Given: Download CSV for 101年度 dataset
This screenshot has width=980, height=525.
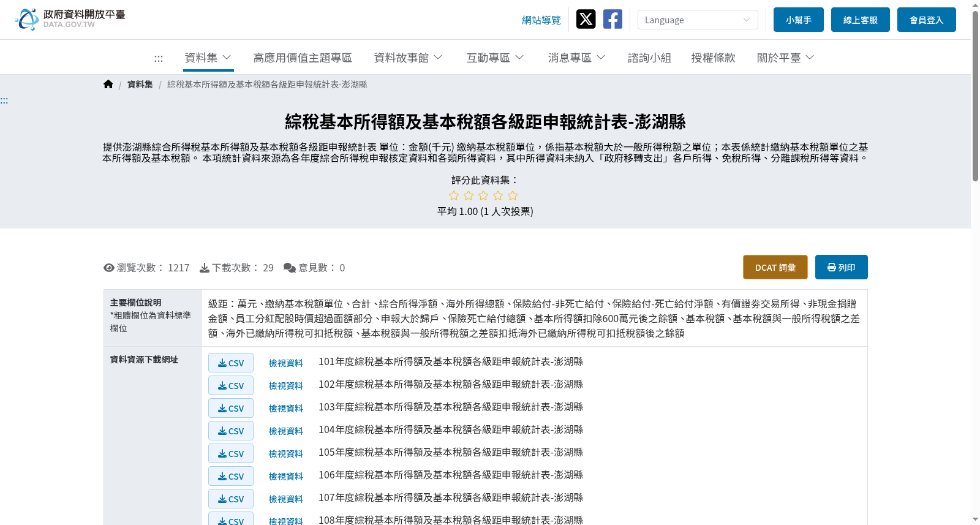Looking at the screenshot, I should 231,363.
